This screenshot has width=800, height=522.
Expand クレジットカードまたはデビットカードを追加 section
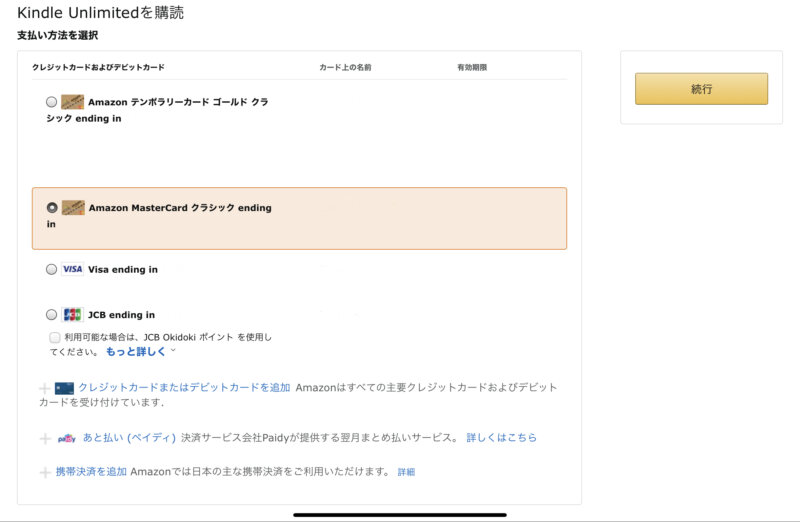click(x=184, y=387)
